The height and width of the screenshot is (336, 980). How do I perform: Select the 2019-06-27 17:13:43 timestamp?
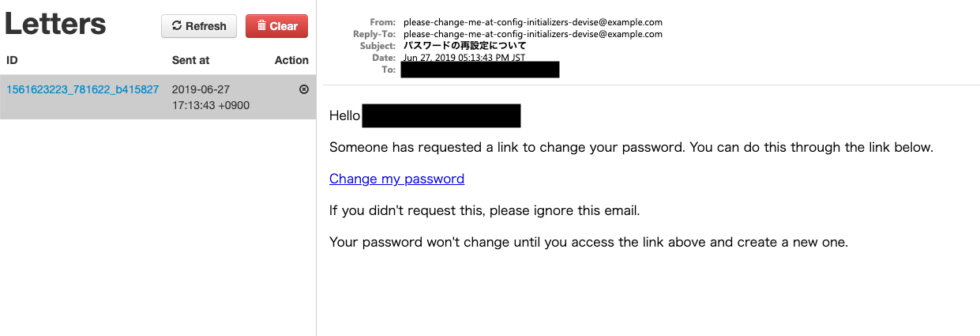[211, 97]
